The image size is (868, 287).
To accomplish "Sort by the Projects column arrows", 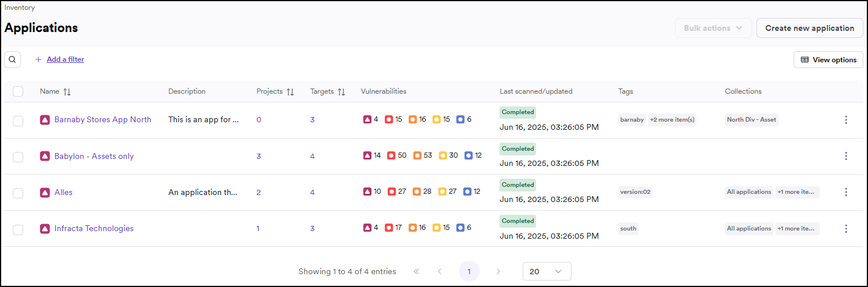I will pyautogui.click(x=290, y=92).
